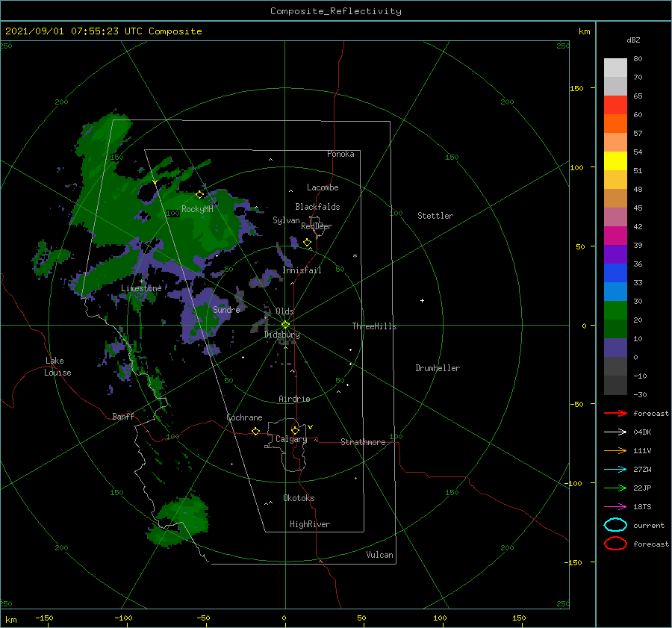
Task: Click the Strathmore label
Action: pyautogui.click(x=363, y=442)
